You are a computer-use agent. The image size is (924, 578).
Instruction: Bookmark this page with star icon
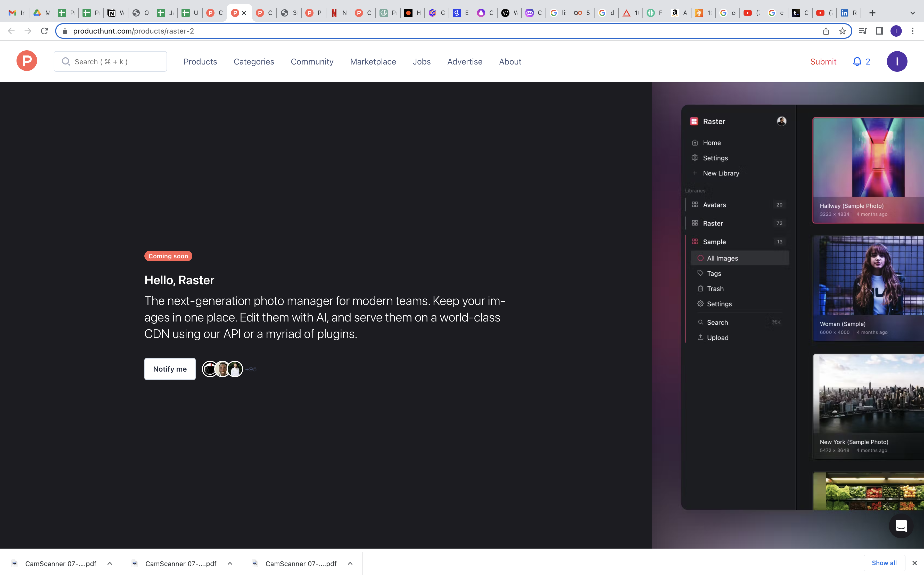click(x=842, y=31)
